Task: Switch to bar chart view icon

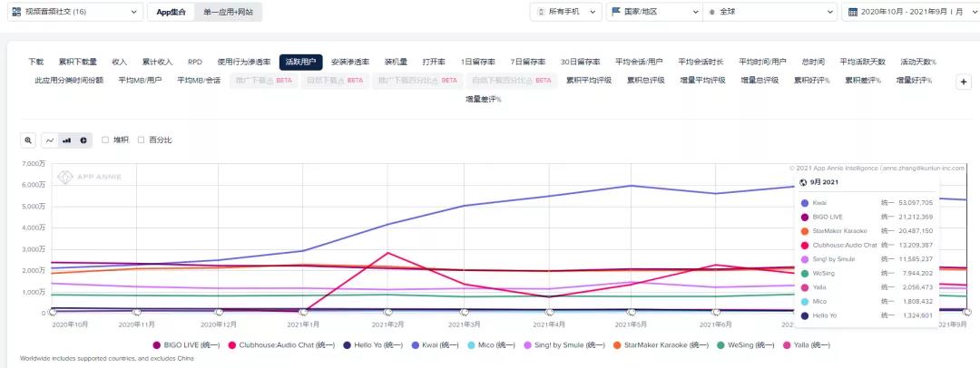Action: pyautogui.click(x=67, y=140)
